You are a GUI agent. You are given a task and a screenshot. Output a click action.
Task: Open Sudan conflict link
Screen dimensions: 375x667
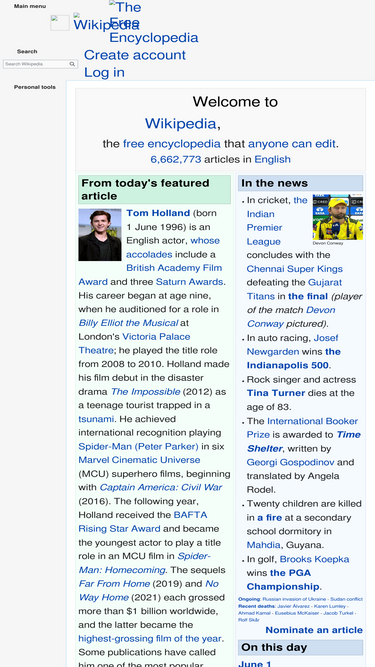347,599
